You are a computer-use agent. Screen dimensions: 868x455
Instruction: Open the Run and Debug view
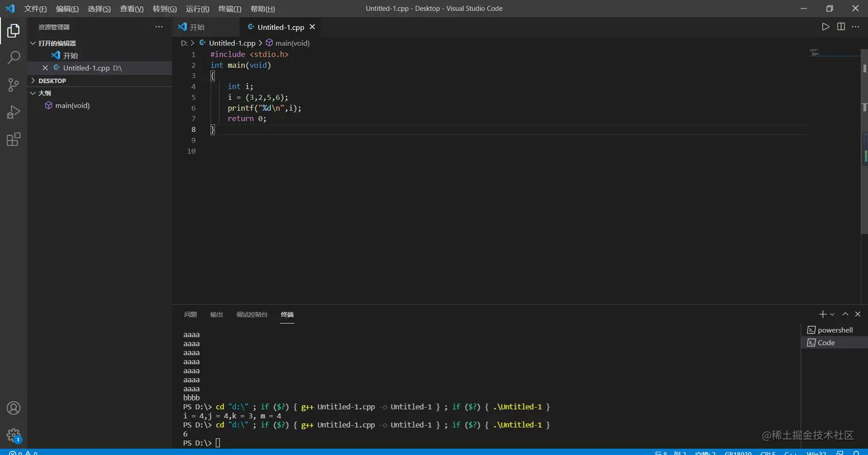pos(13,112)
